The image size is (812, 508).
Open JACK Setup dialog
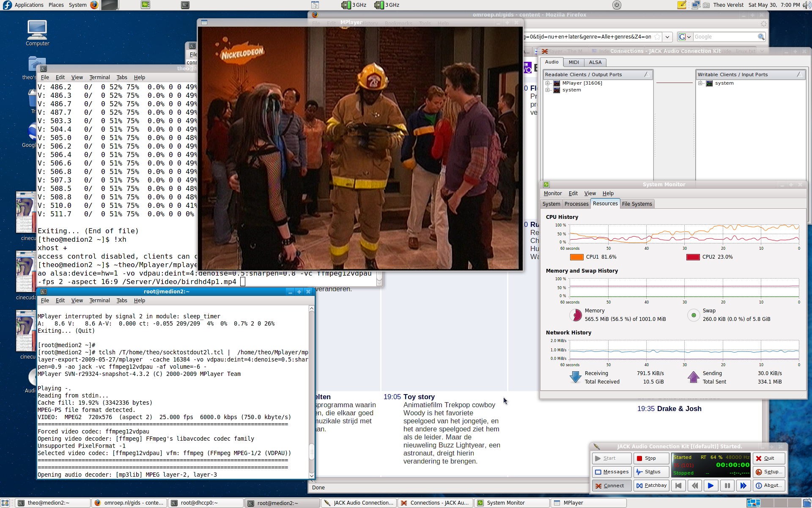click(x=769, y=472)
